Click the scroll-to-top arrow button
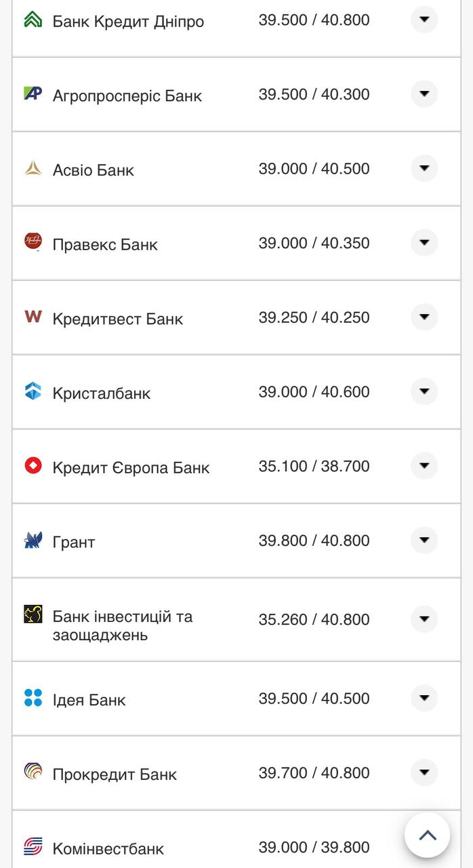The width and height of the screenshot is (473, 868). [x=427, y=835]
